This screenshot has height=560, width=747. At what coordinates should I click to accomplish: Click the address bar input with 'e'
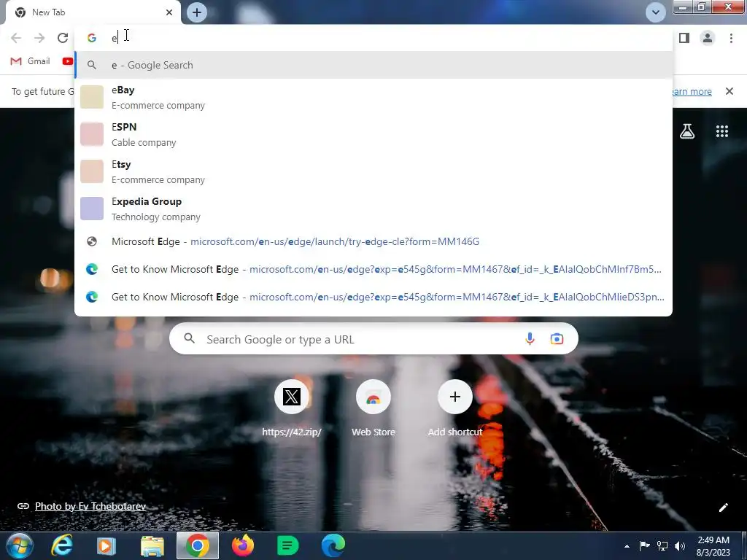tap(373, 38)
